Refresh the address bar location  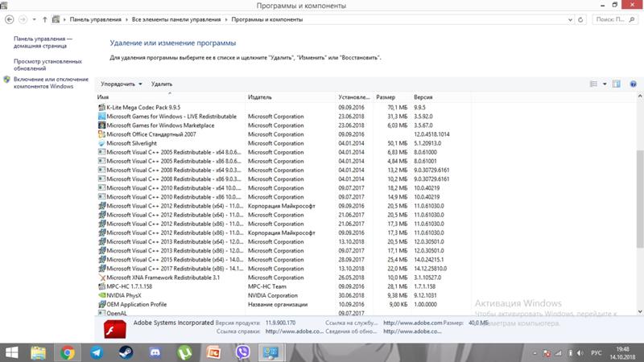coord(580,19)
